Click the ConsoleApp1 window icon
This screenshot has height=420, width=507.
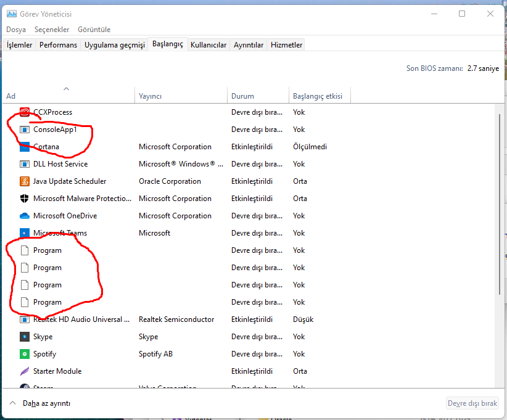click(25, 130)
